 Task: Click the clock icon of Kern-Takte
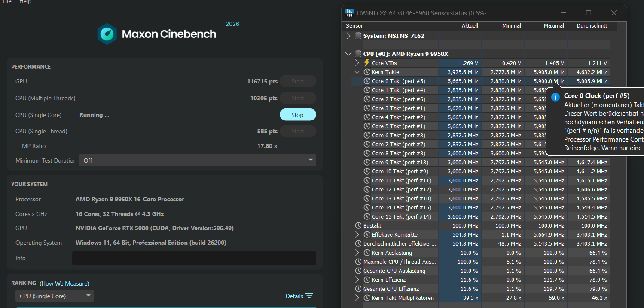[x=367, y=72]
